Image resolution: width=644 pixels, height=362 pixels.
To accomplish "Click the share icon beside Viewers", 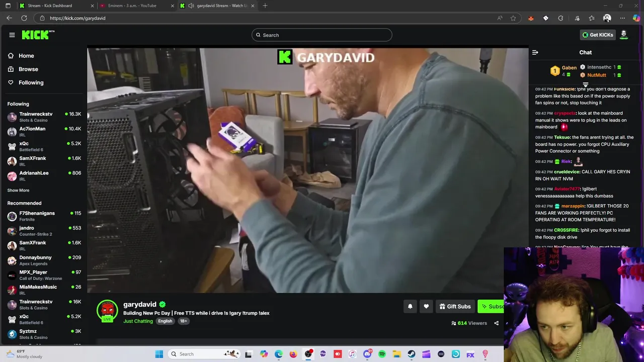I will click(x=496, y=323).
